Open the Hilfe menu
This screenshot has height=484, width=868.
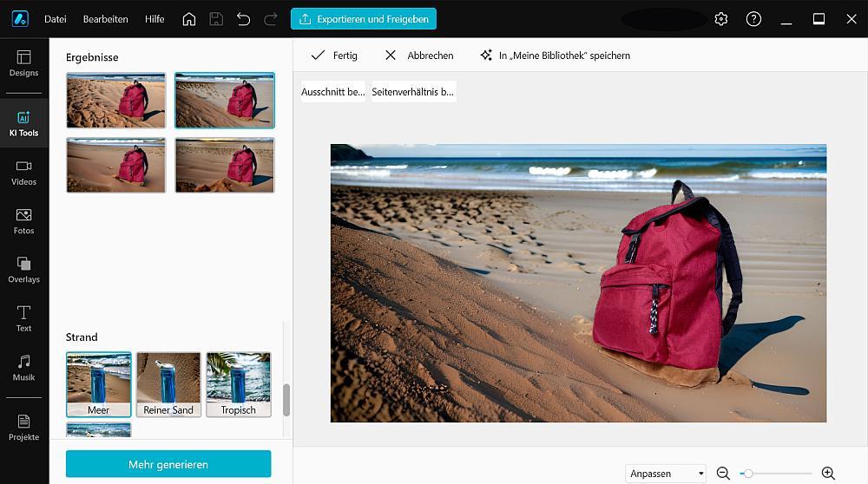point(155,19)
